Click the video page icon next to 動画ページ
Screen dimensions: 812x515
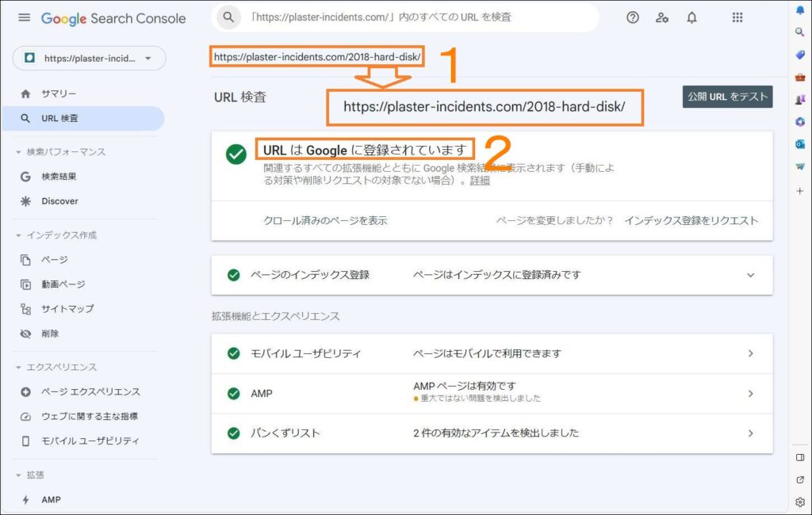click(x=25, y=284)
